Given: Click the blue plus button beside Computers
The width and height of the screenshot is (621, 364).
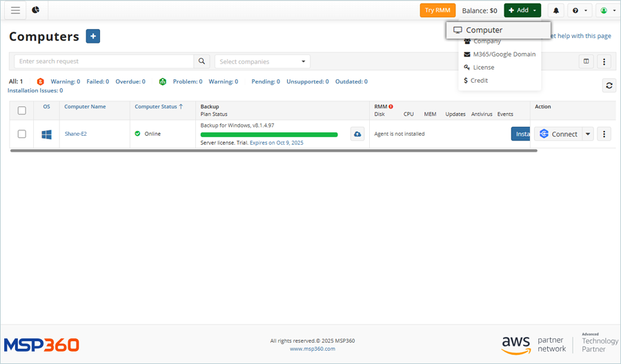Looking at the screenshot, I should point(93,37).
